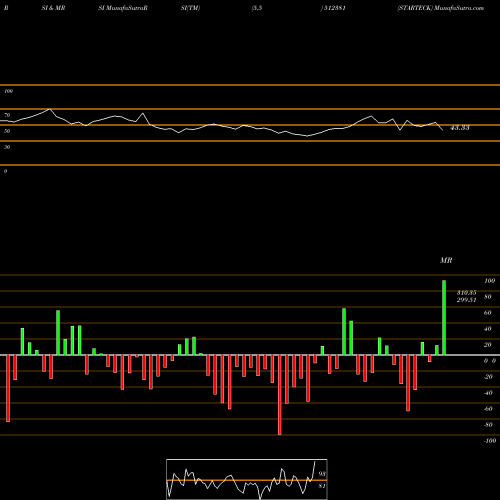Click the 93 label in the mini chart

point(322,474)
